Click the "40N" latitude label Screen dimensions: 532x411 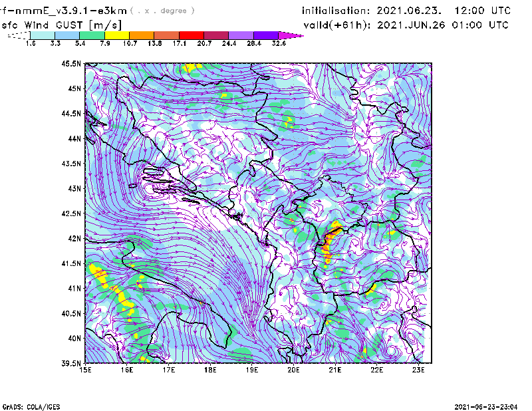74,339
